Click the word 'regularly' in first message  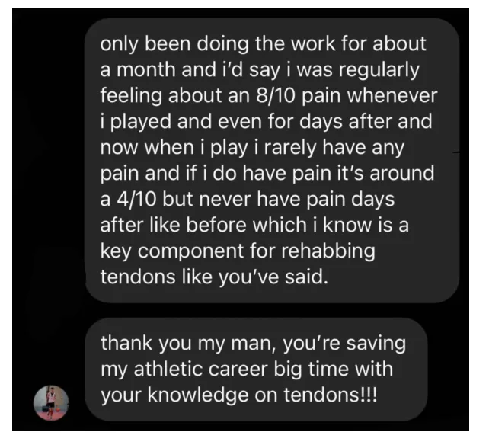[x=379, y=70]
